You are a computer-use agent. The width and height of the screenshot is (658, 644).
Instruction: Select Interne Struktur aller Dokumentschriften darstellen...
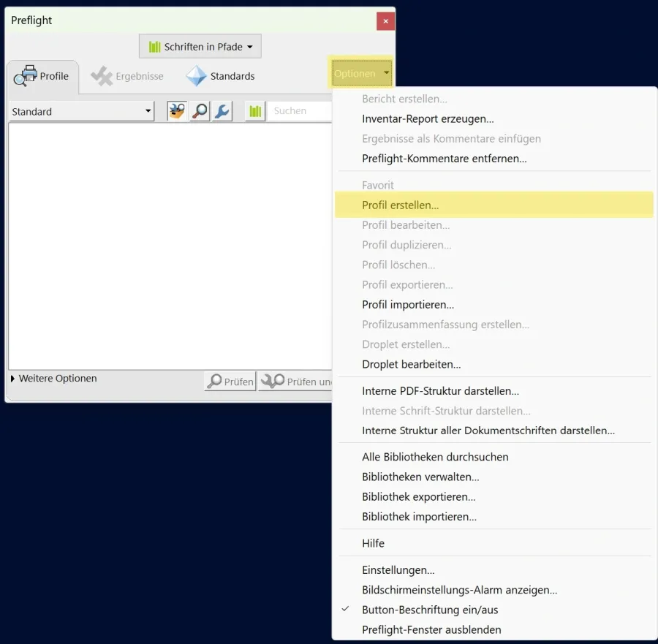pos(494,431)
